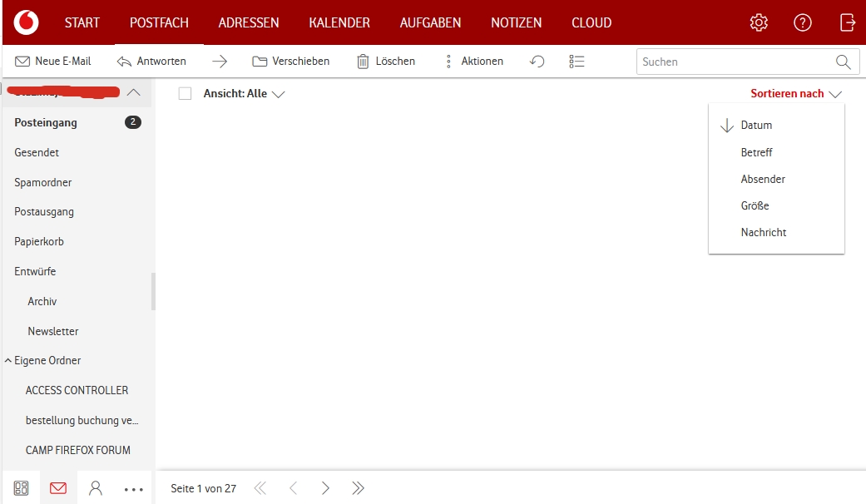The image size is (866, 504).
Task: Click the refresh mailbox icon
Action: point(537,62)
